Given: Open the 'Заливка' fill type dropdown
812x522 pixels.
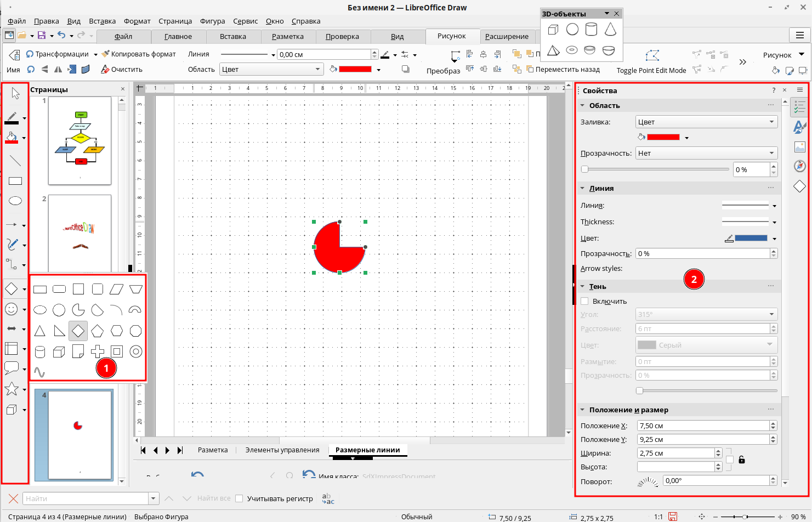Looking at the screenshot, I should (706, 122).
